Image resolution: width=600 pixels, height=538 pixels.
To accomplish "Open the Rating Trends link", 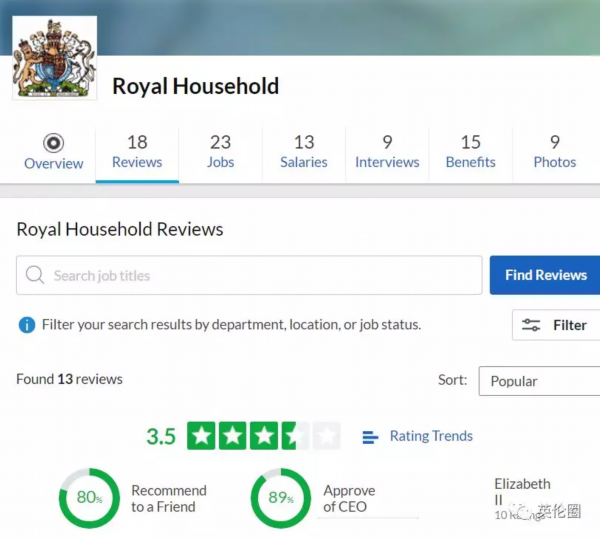I will coord(431,436).
